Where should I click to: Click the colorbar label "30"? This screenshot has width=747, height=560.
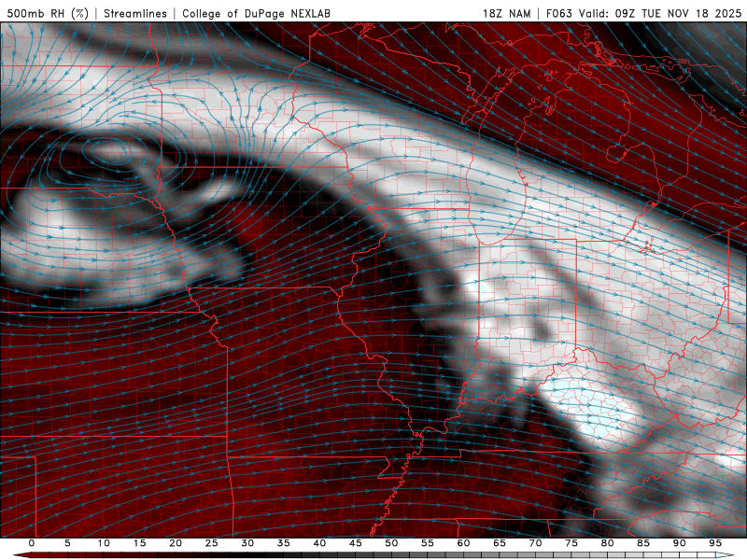[247, 543]
